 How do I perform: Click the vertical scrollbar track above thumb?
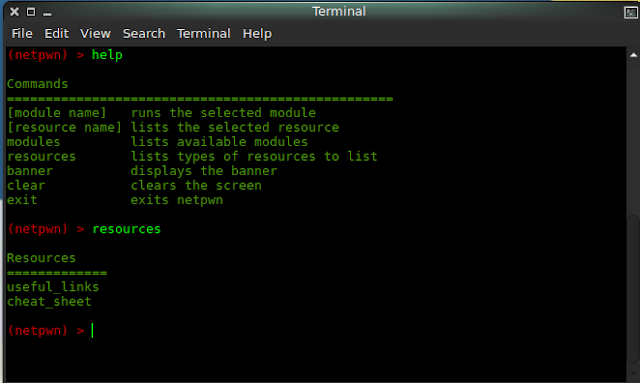point(633,137)
